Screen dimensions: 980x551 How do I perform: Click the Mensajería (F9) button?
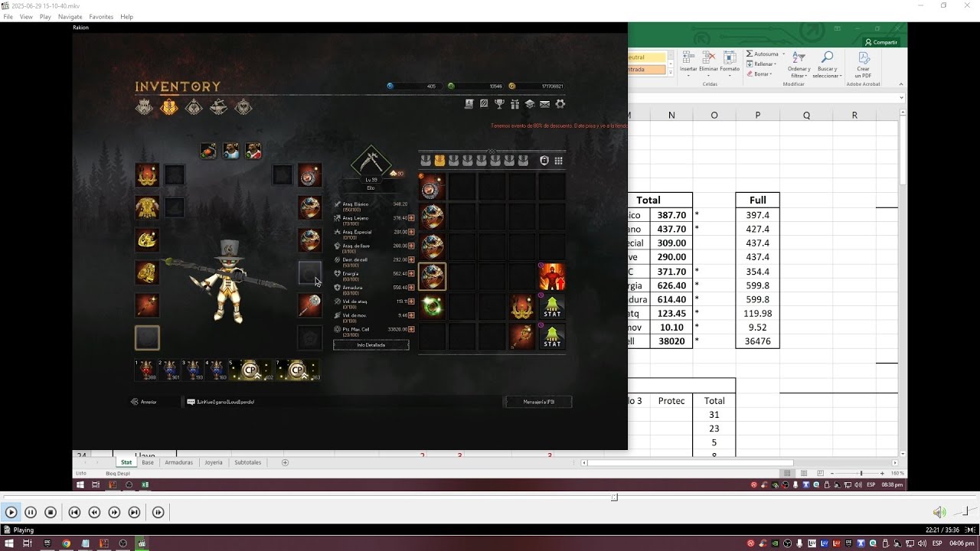click(538, 402)
